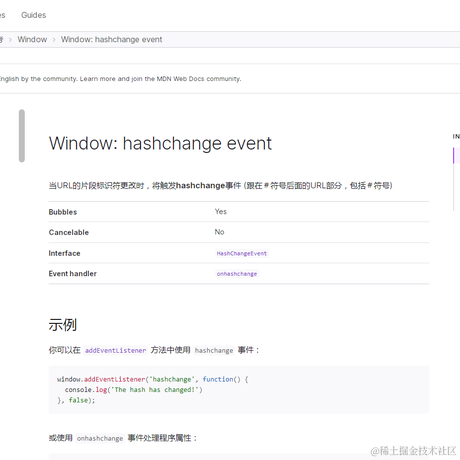Image resolution: width=460 pixels, height=460 pixels.
Task: Select the Bubbles row label
Action: [x=63, y=212]
